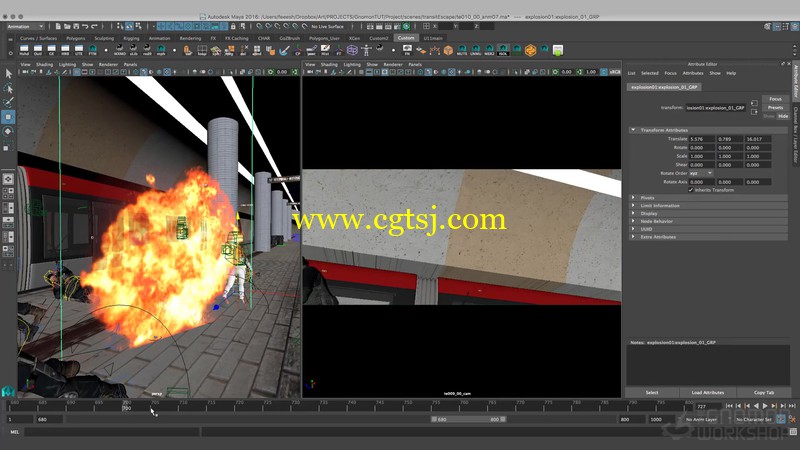Click the Hide button
800x450 pixels.
[x=783, y=116]
